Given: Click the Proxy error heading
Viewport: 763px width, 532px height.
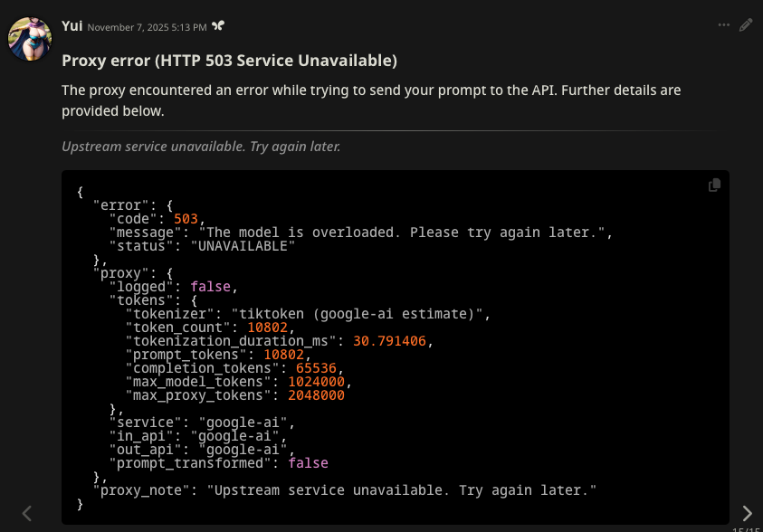Looking at the screenshot, I should tap(229, 61).
